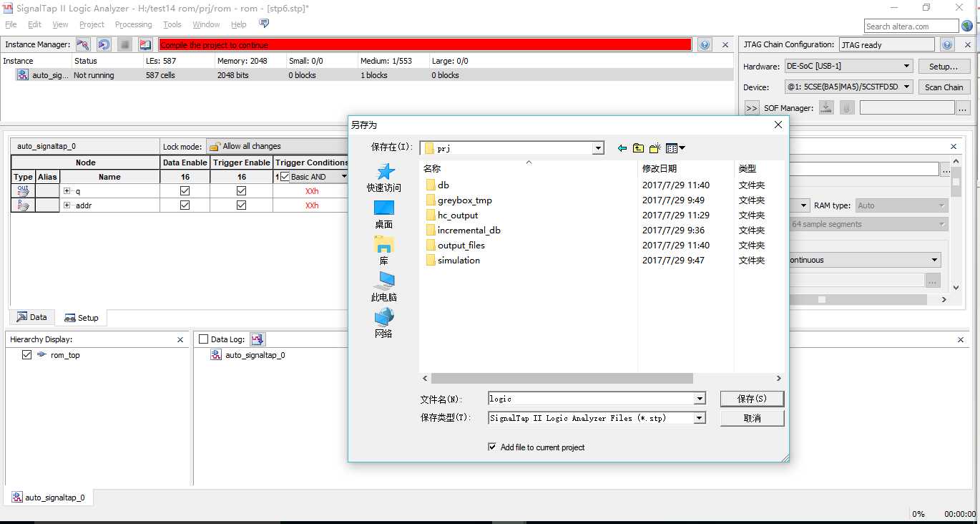
Task: Click the type icon for node addr
Action: pyautogui.click(x=23, y=205)
